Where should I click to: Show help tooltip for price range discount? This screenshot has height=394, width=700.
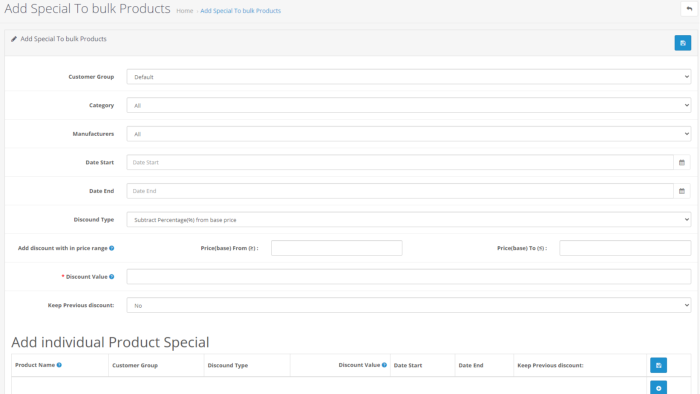pyautogui.click(x=112, y=248)
